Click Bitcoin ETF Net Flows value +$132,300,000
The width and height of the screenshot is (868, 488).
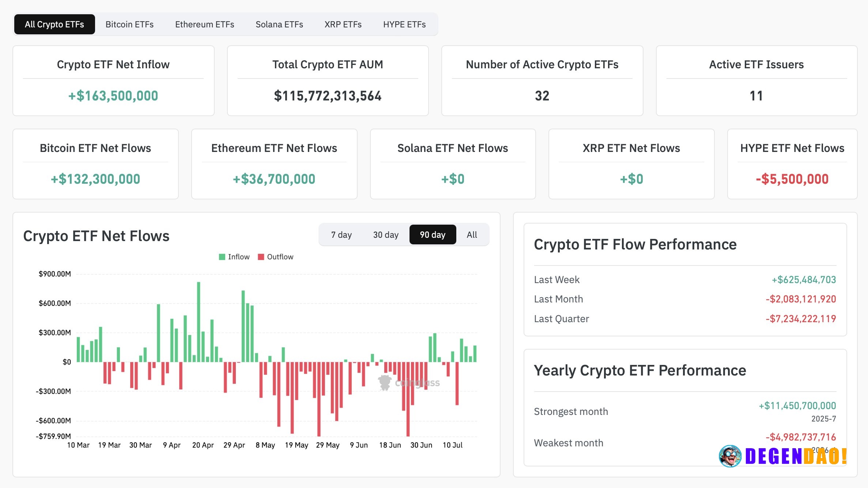(x=95, y=179)
